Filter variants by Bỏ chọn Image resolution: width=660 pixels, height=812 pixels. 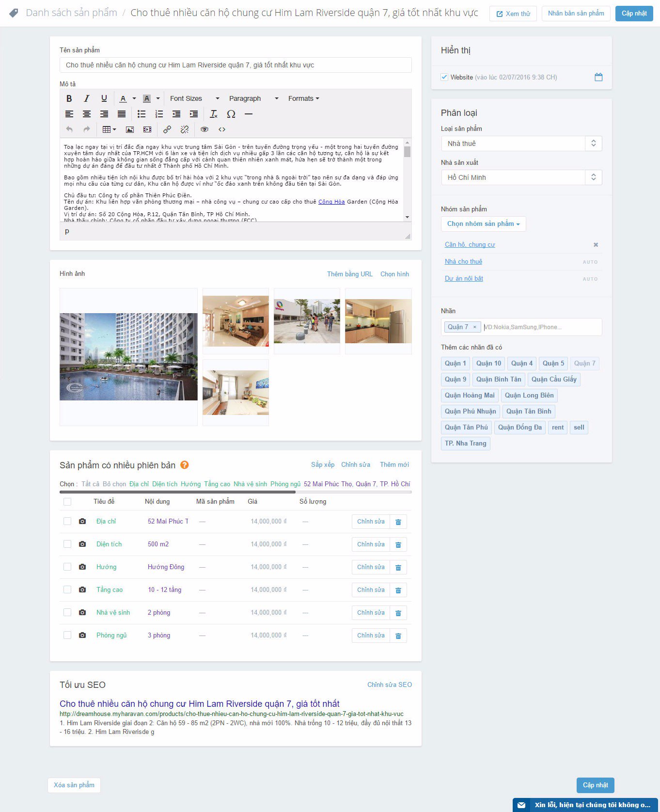(114, 484)
